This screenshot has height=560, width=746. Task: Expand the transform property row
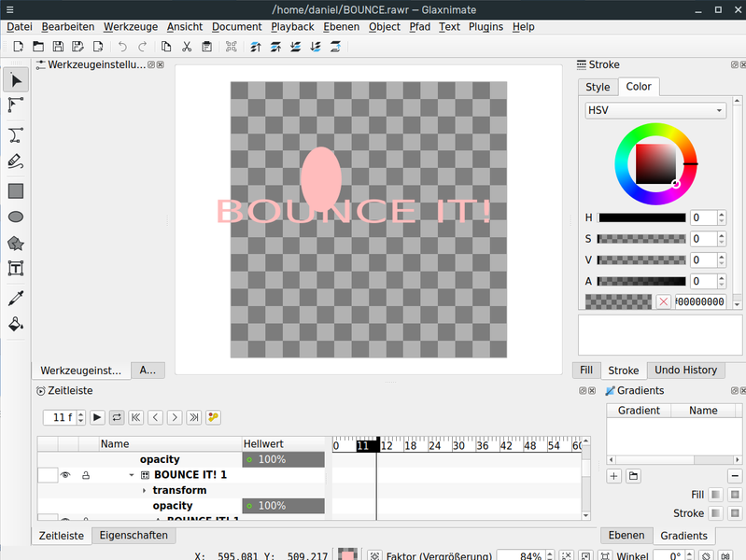tap(144, 491)
